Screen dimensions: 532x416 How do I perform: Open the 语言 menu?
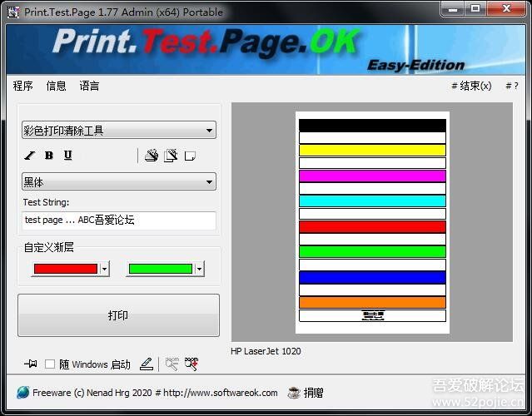pos(90,86)
